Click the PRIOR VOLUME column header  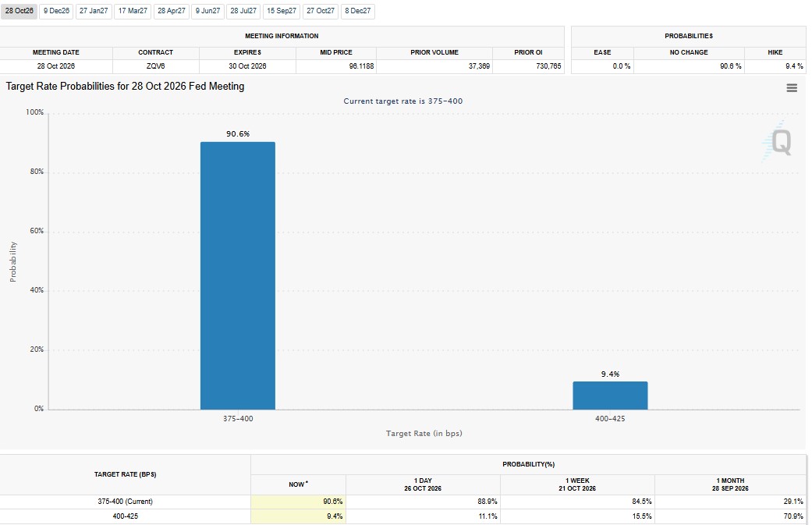(434, 52)
